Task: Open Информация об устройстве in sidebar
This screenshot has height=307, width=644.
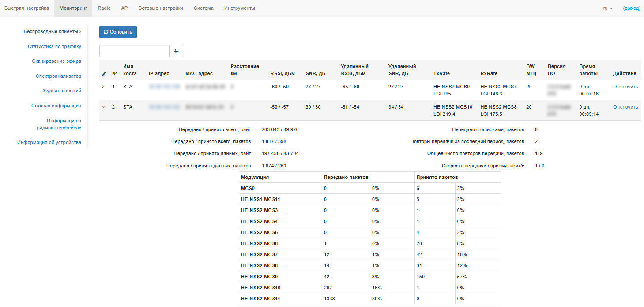Action: coord(49,143)
